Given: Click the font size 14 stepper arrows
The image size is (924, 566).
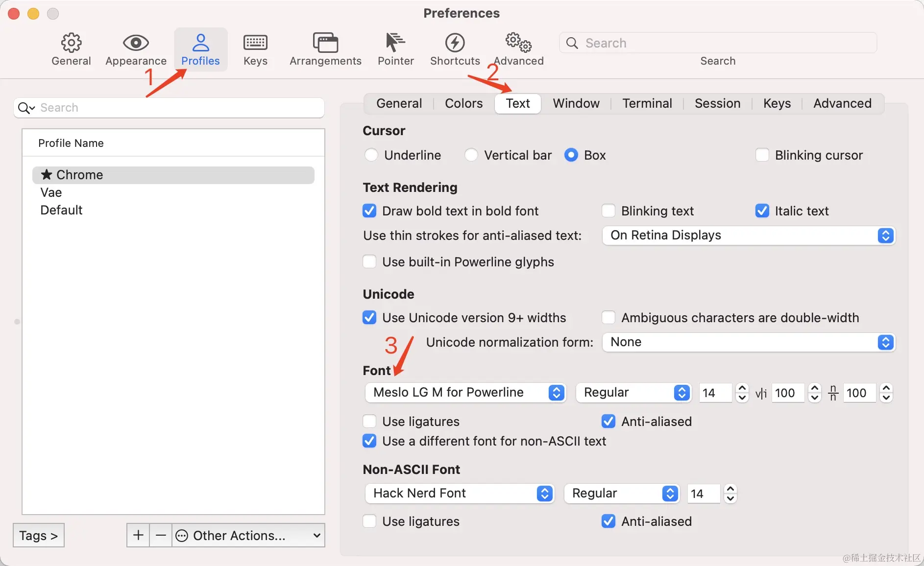Looking at the screenshot, I should click(x=742, y=393).
